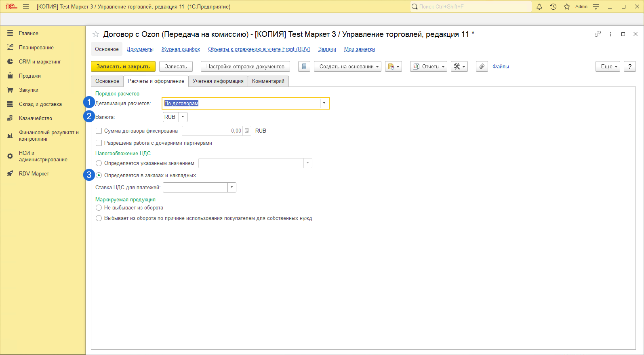The width and height of the screenshot is (644, 355).
Task: Switch to Учетная информация tab
Action: (x=218, y=81)
